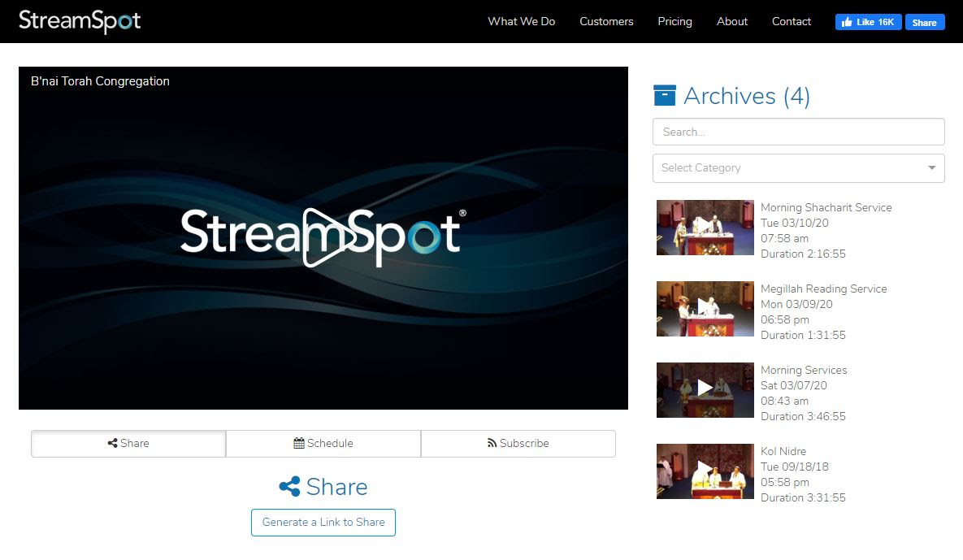
Task: Click the date Tue 09/18/18
Action: coord(795,467)
